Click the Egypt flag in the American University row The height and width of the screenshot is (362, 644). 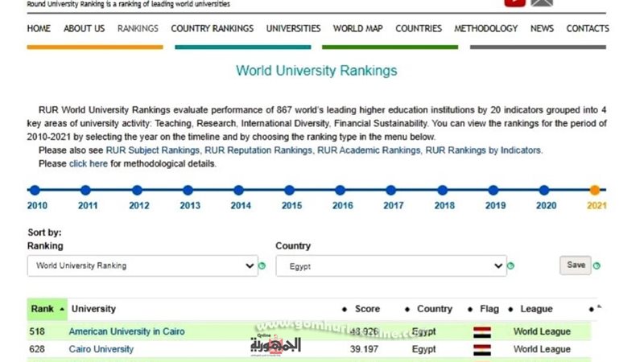point(481,332)
